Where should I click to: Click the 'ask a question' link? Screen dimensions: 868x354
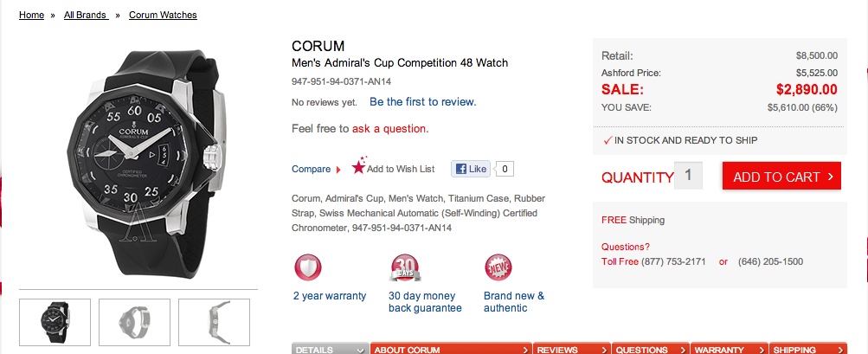coord(389,128)
